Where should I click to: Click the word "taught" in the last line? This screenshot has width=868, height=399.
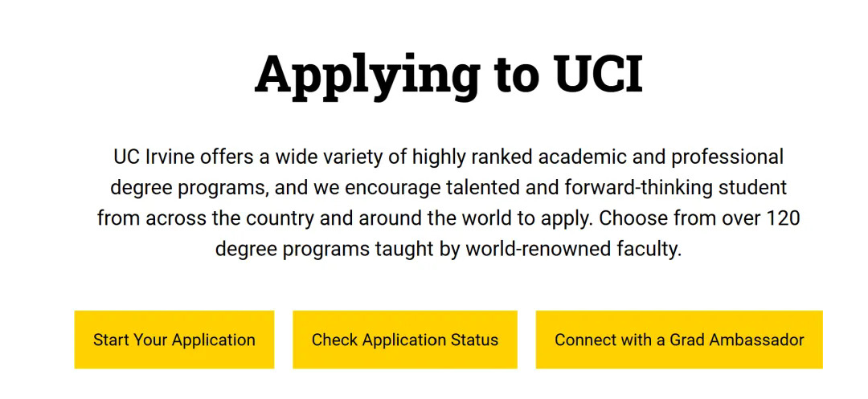404,249
